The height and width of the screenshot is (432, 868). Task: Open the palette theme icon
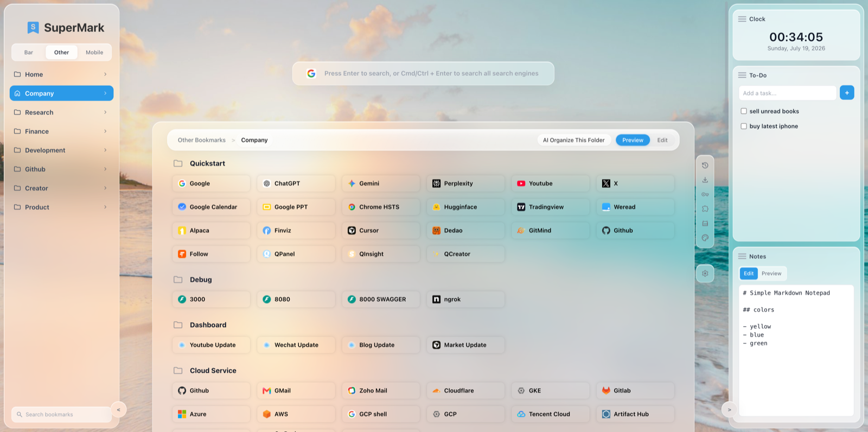tap(705, 238)
